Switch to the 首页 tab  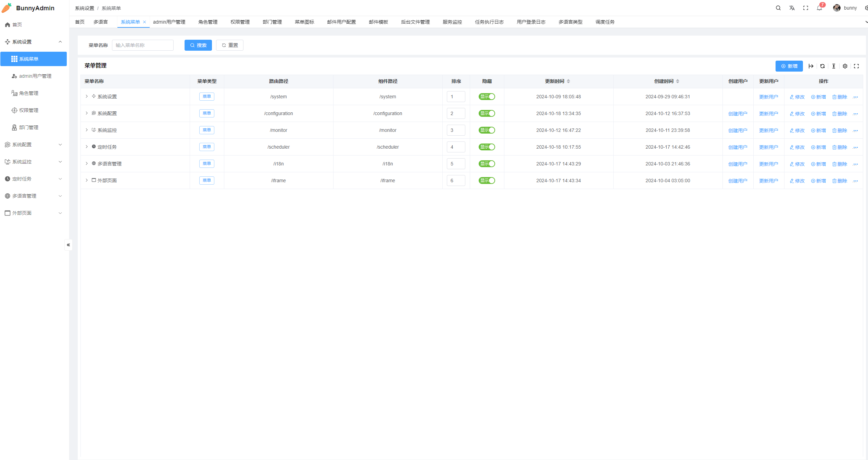click(80, 22)
